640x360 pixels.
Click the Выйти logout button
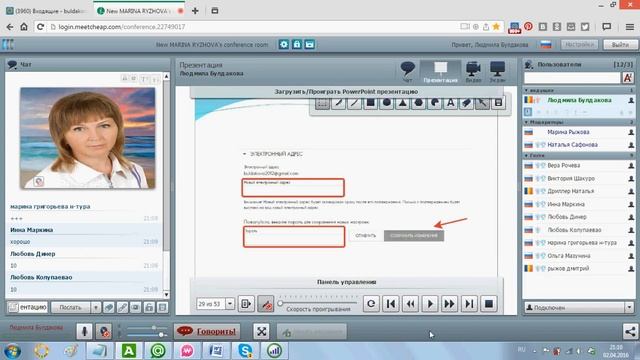coord(620,44)
